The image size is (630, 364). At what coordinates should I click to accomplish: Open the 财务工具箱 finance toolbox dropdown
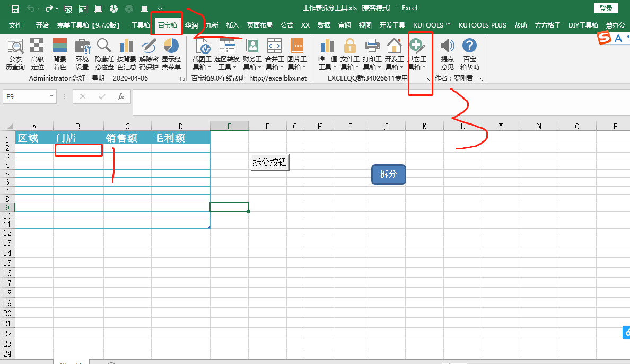click(x=252, y=54)
